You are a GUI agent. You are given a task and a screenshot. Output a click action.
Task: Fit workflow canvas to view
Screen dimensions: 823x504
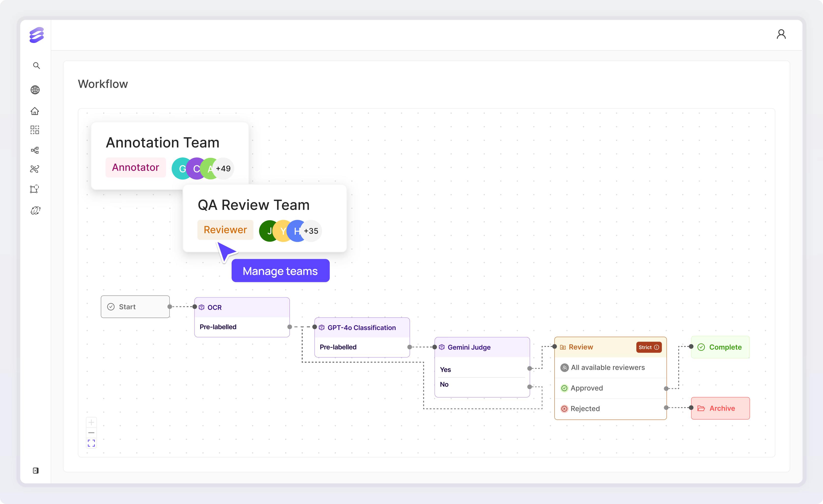91,443
